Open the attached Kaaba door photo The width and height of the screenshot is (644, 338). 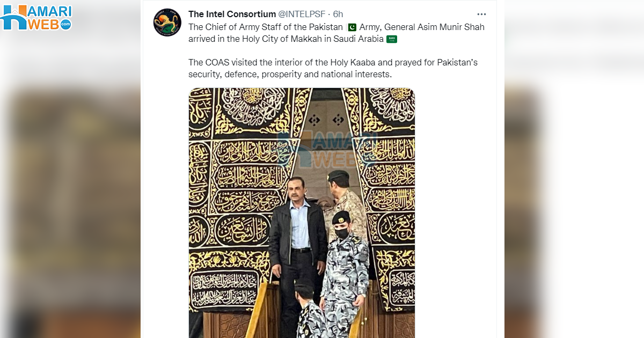[302, 215]
